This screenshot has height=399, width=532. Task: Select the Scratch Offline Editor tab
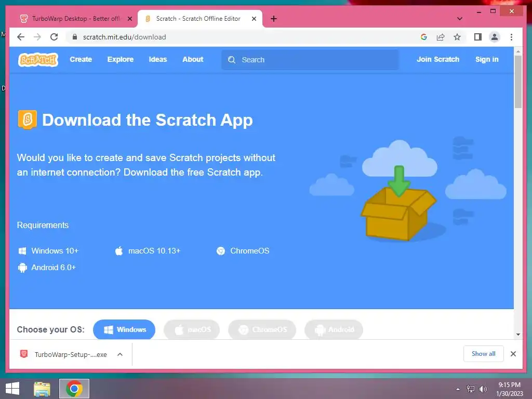point(198,19)
